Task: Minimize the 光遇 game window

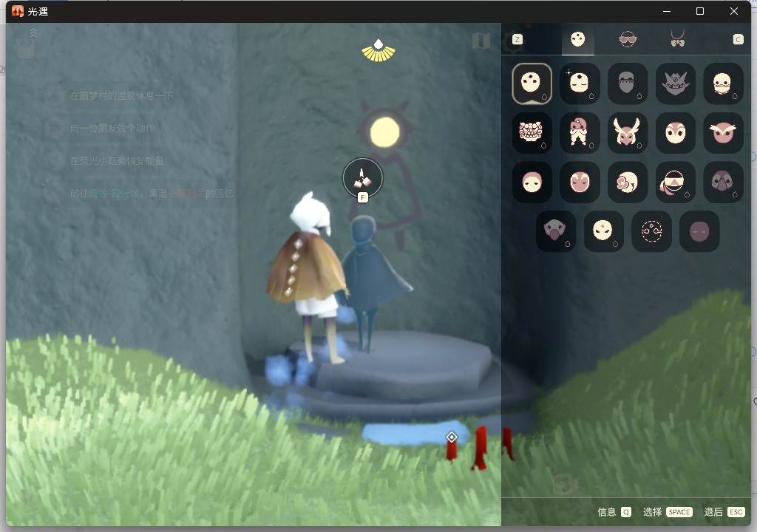Action: pyautogui.click(x=668, y=11)
